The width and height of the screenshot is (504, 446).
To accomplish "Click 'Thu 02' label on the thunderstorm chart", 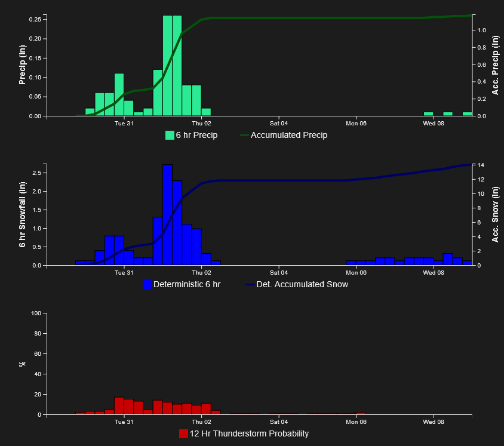I will click(x=201, y=422).
